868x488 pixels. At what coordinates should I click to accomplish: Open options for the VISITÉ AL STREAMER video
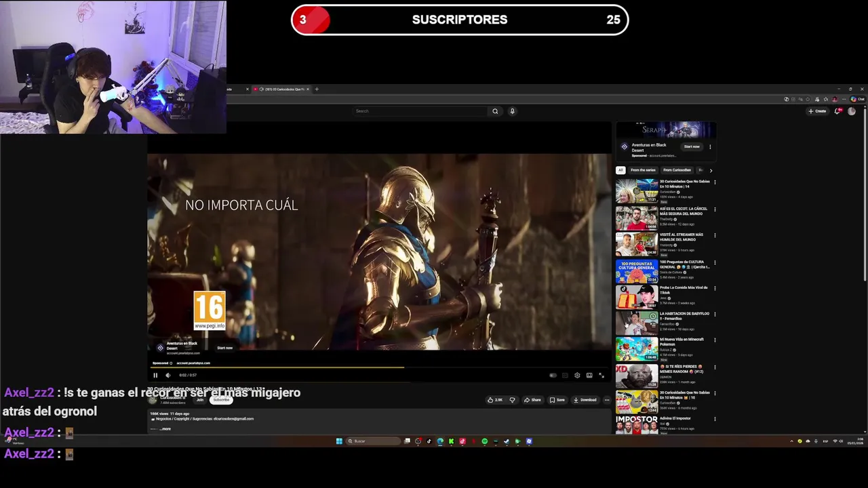(x=715, y=235)
